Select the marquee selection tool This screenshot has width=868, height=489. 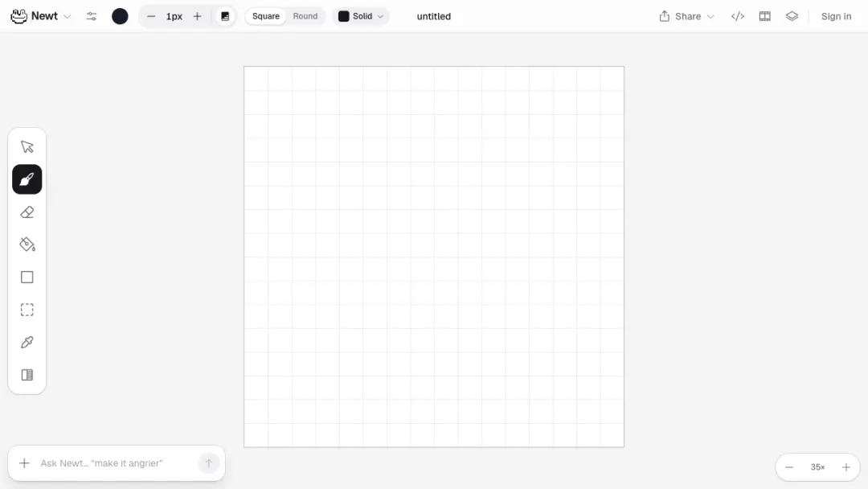tap(27, 310)
